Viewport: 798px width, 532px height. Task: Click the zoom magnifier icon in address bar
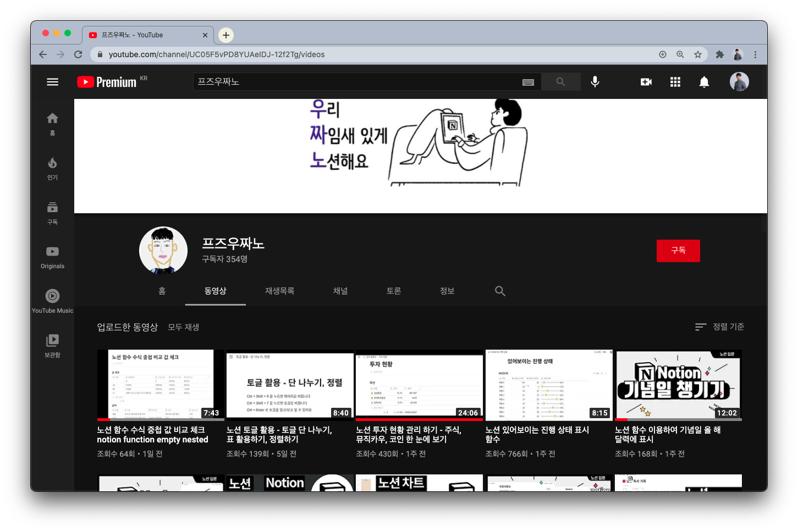point(680,54)
